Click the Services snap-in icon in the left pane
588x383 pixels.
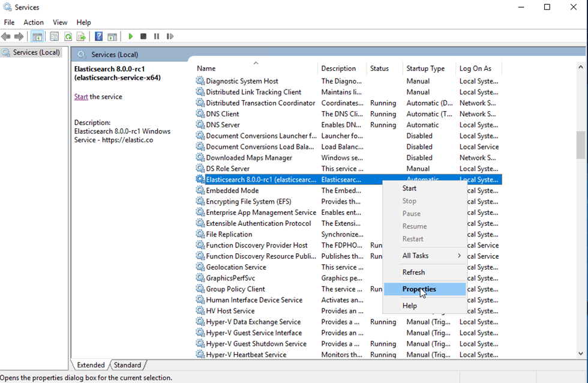(x=5, y=52)
